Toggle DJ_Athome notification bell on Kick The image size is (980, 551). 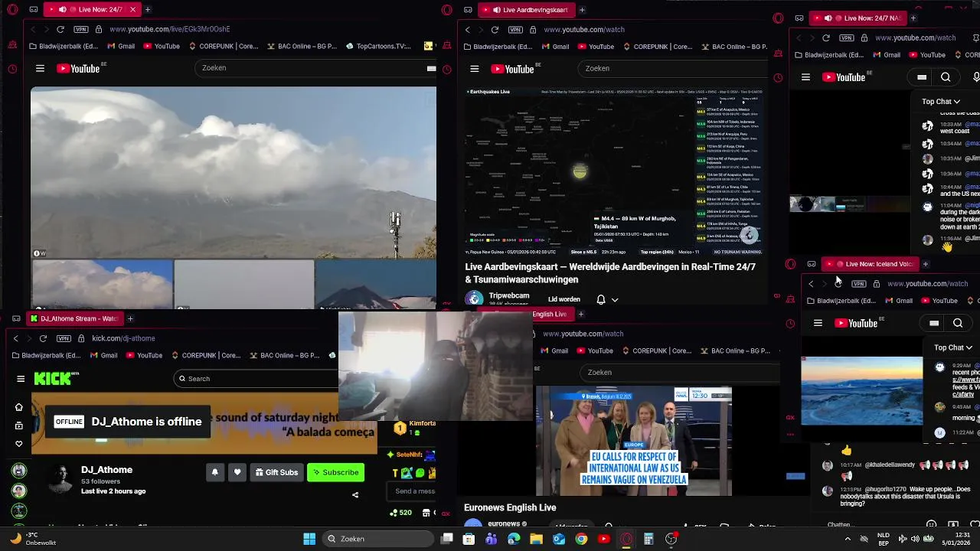215,472
